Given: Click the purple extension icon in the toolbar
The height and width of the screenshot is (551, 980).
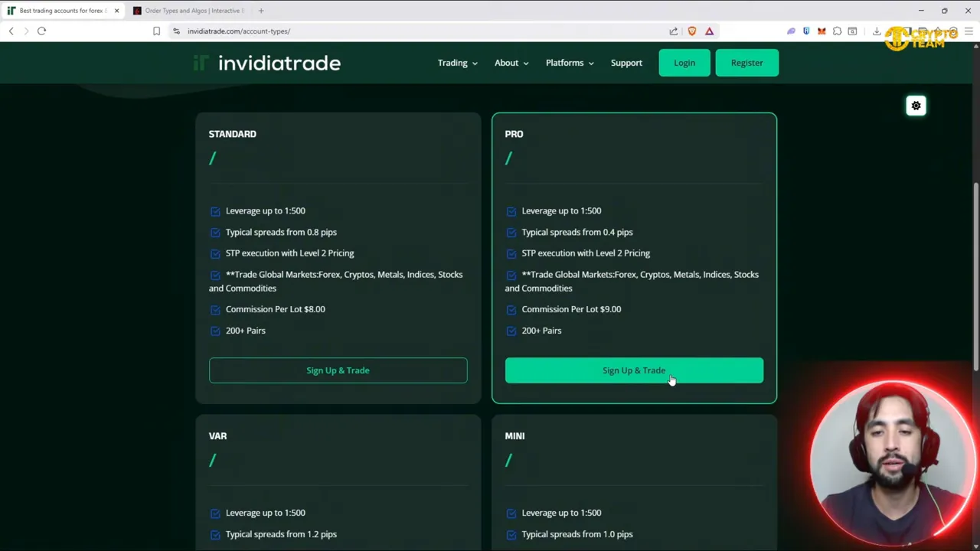Looking at the screenshot, I should (791, 31).
